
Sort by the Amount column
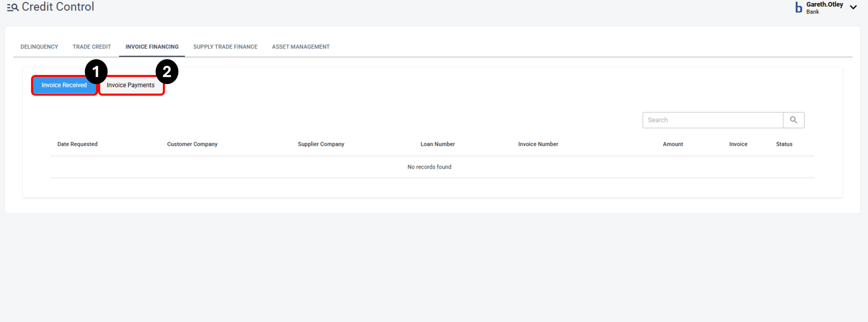[x=673, y=144]
